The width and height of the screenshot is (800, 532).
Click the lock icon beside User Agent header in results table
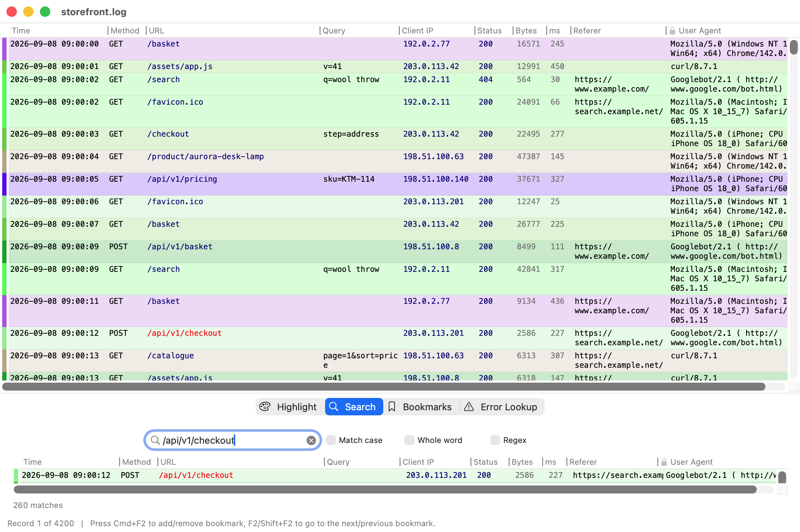[x=664, y=462]
